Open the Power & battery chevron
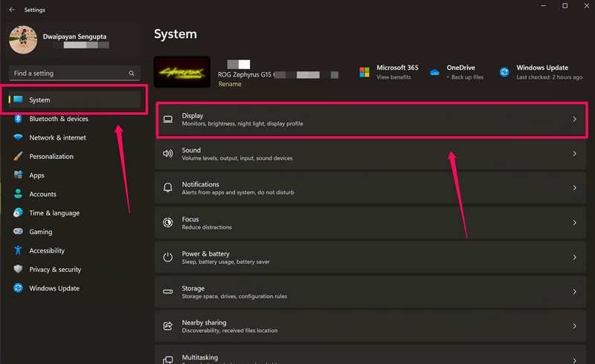Image resolution: width=595 pixels, height=364 pixels. (x=574, y=257)
